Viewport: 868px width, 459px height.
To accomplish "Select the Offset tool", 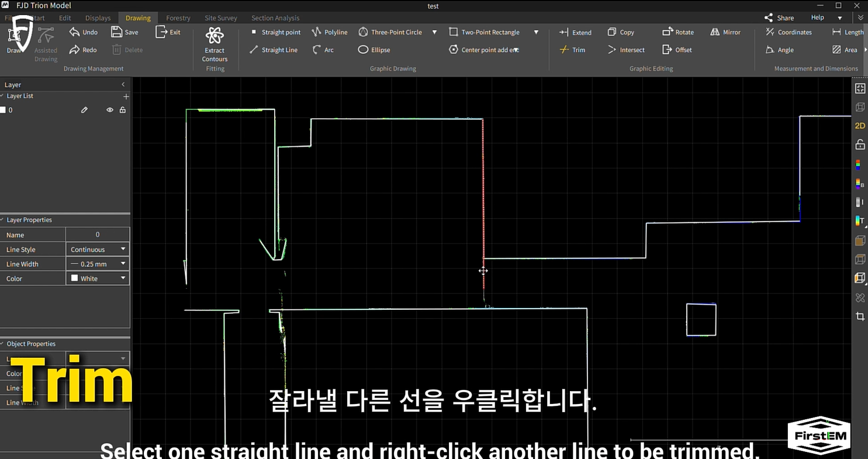I will (677, 50).
